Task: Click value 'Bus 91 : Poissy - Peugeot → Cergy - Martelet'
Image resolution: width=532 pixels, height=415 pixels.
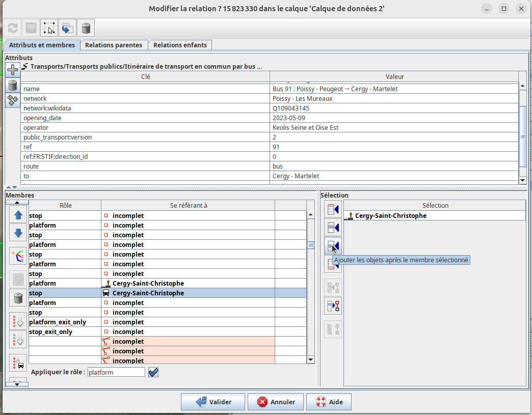Action: point(394,89)
